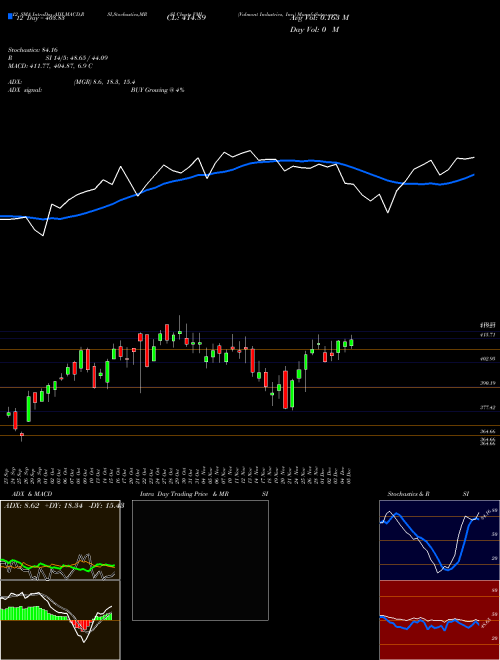Screen dimensions: 500x660
Task: Click the 402.95 price axis label
Action: coord(487,359)
